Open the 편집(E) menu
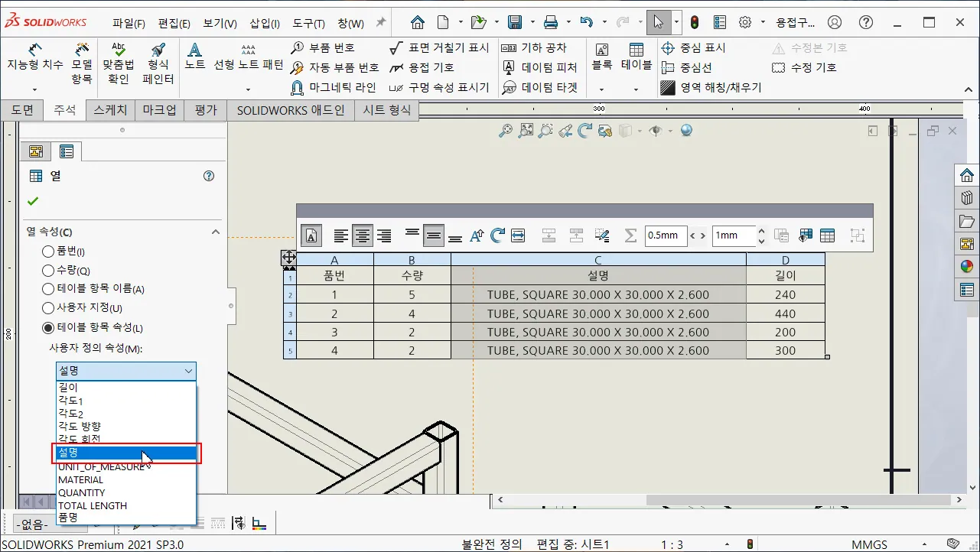The image size is (980, 552). click(x=174, y=23)
